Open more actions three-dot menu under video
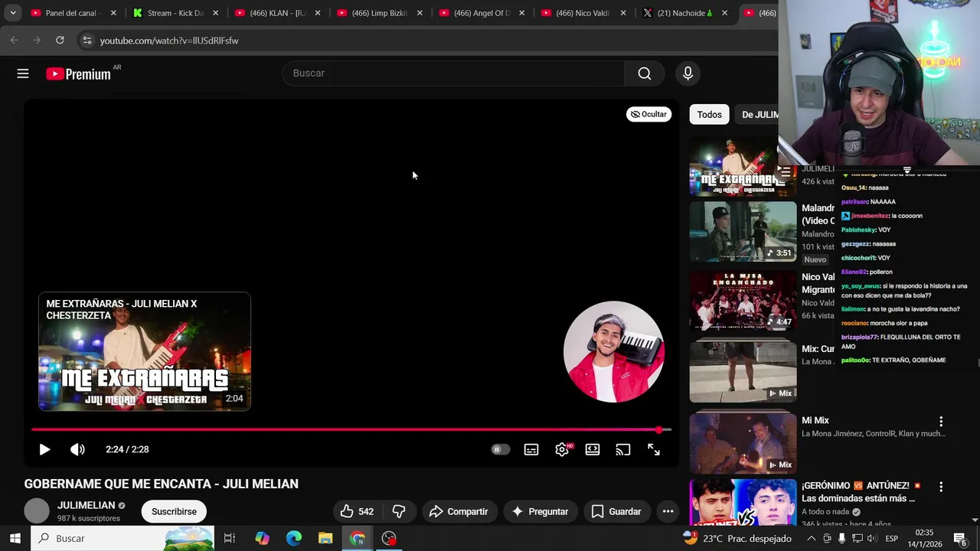This screenshot has height=551, width=980. (x=668, y=511)
